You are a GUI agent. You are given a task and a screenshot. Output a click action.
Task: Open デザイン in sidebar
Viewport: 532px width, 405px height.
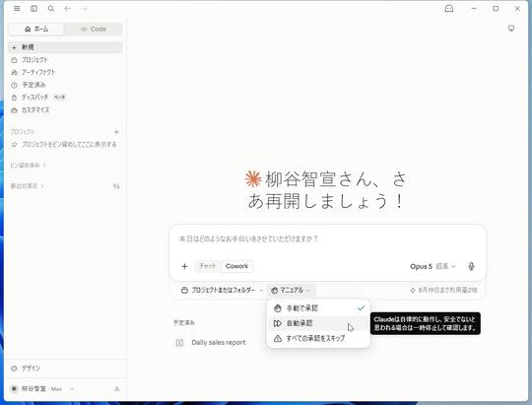(x=65, y=369)
